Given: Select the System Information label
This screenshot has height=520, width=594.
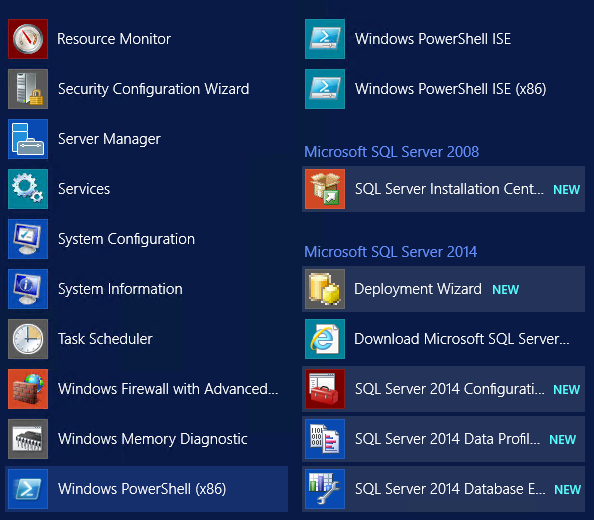Looking at the screenshot, I should (120, 289).
